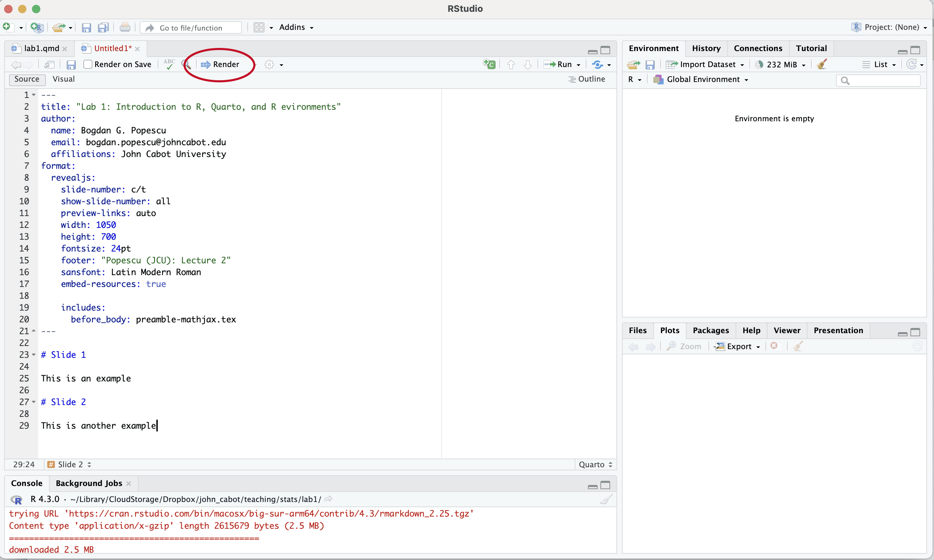Insert a new code chunk icon
Image resolution: width=934 pixels, height=560 pixels.
point(490,65)
